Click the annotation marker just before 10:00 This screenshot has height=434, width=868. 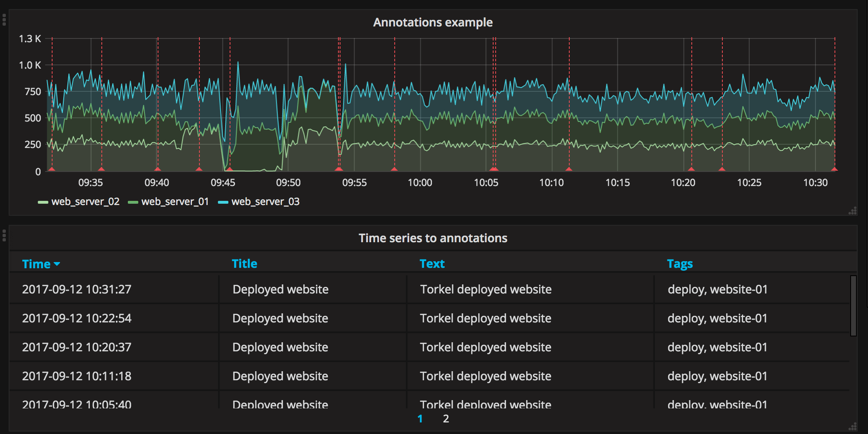coord(394,169)
